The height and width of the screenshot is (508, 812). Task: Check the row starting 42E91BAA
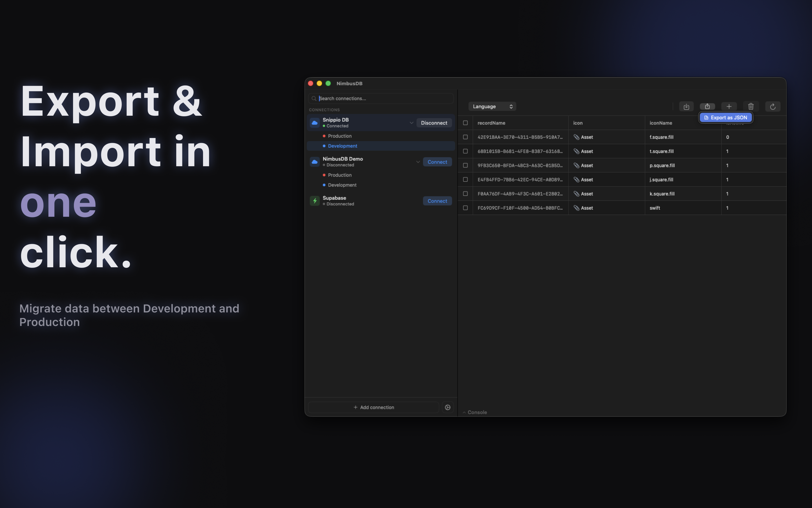point(465,137)
